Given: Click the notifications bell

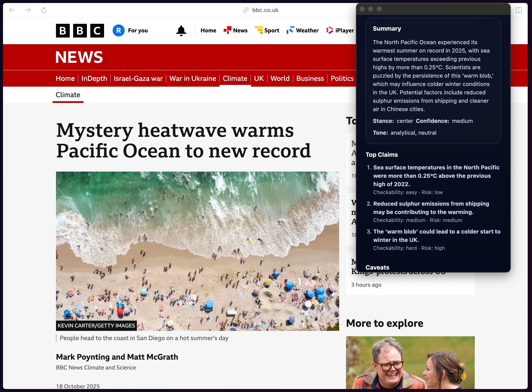Looking at the screenshot, I should click(x=181, y=30).
